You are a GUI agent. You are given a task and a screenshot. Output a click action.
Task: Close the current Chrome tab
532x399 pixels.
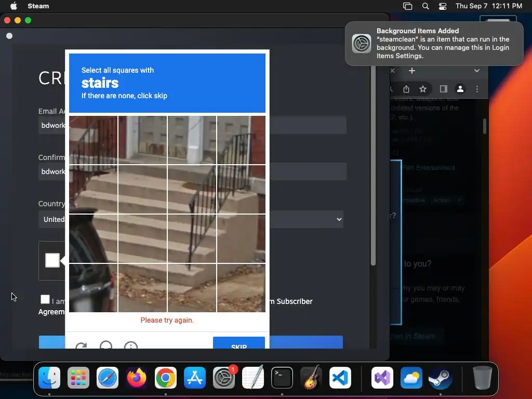click(x=392, y=71)
